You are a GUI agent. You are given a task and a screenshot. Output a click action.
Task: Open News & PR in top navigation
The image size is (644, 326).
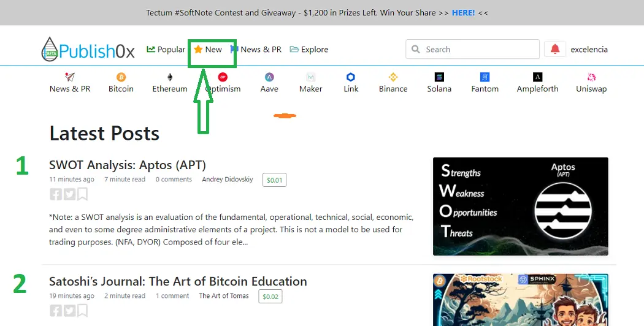(256, 49)
